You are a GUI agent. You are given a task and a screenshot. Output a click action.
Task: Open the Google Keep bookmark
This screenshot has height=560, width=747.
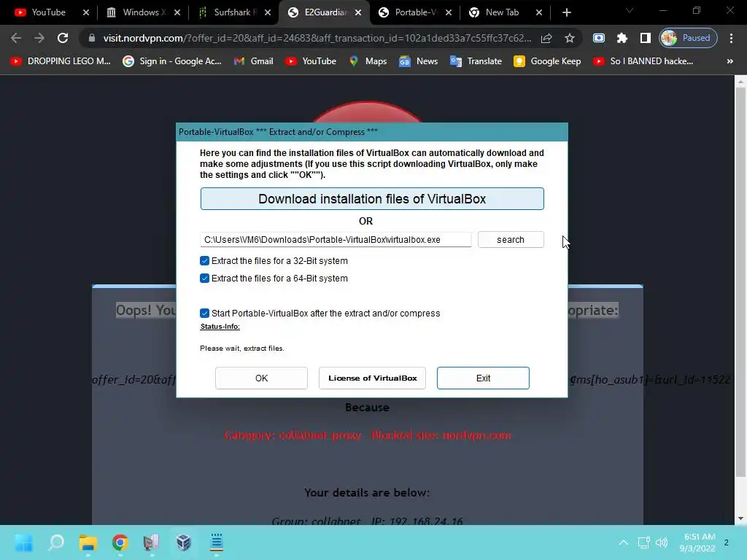click(x=547, y=61)
